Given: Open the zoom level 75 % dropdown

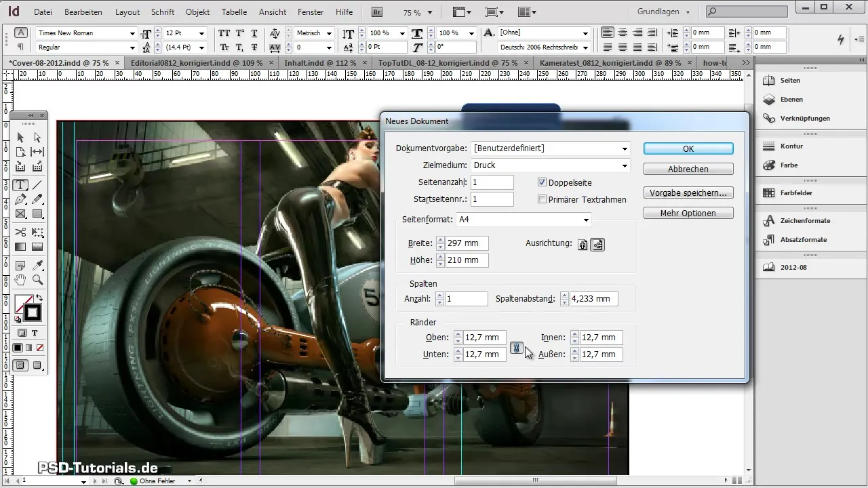Looking at the screenshot, I should [430, 12].
